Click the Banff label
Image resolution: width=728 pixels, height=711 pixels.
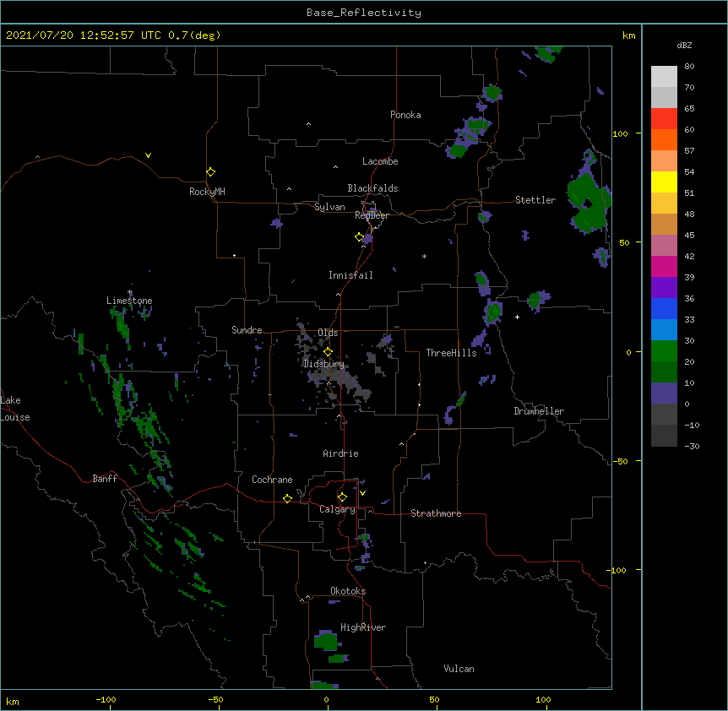(105, 479)
